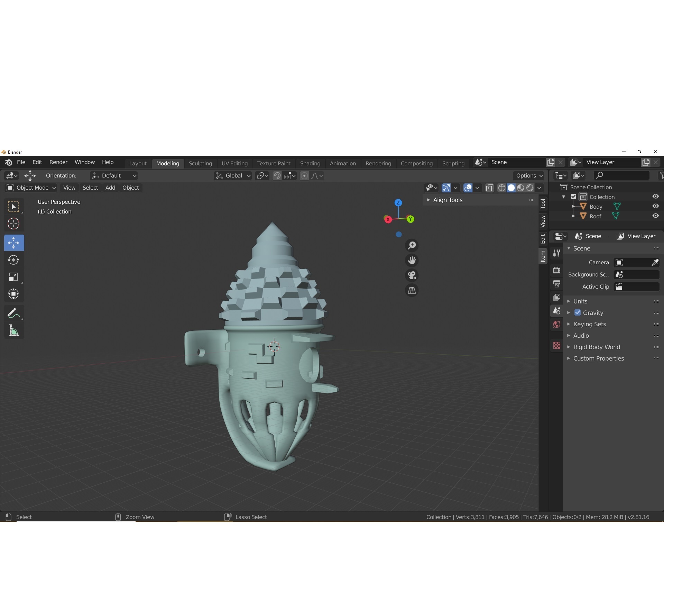This screenshot has height=610, width=700.
Task: Hide the Roof object in outliner
Action: pos(655,216)
